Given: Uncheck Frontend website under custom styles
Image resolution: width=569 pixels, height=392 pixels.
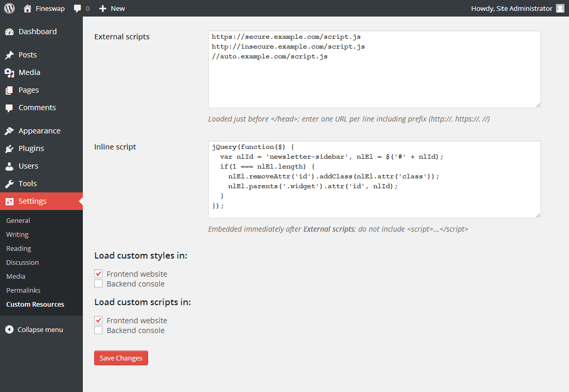Looking at the screenshot, I should 98,274.
